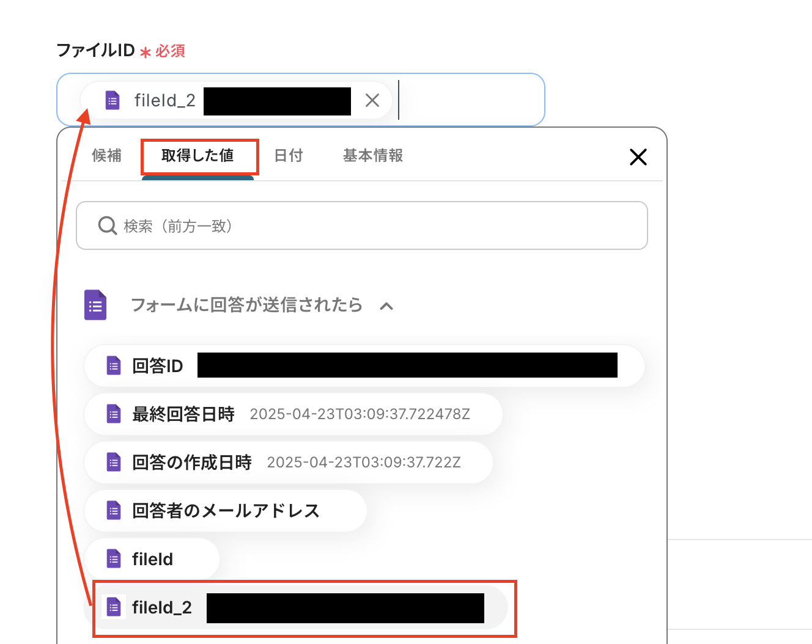Click the form icon on the 回答の作成日時 row
The image size is (812, 644).
114,463
